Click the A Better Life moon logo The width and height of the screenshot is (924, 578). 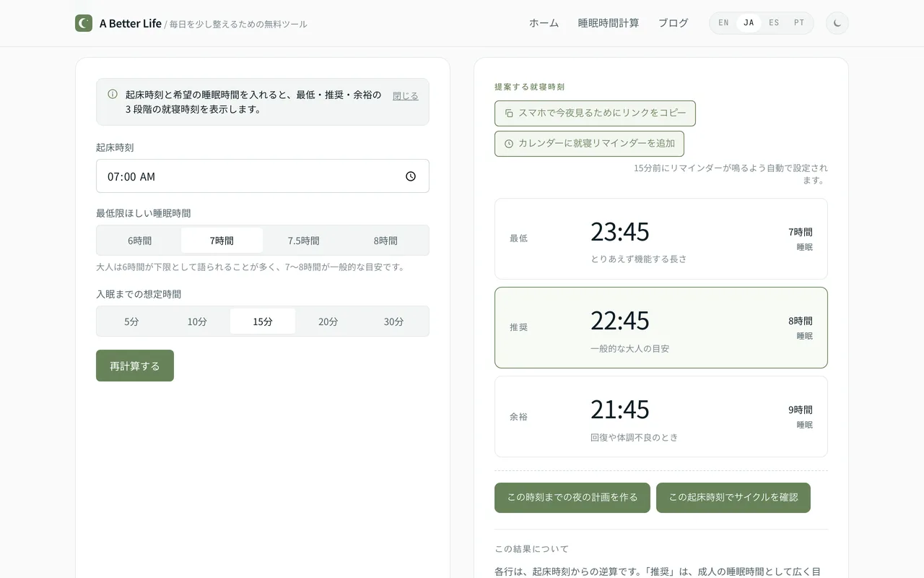tap(84, 23)
